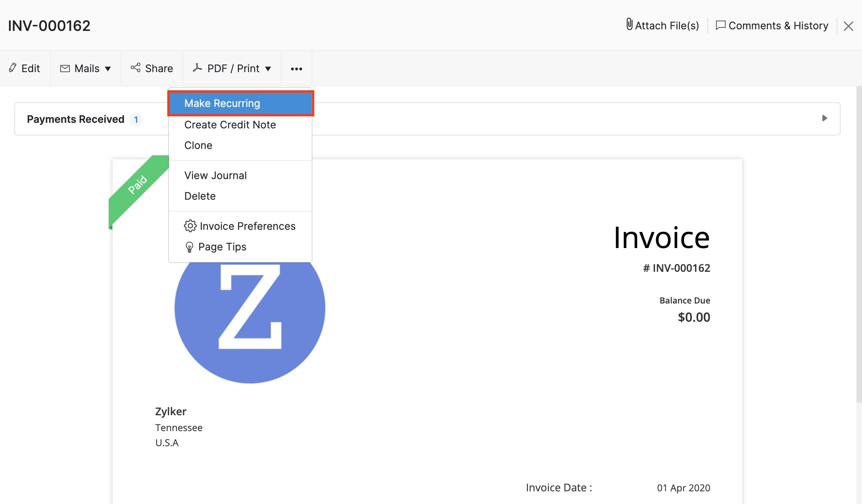Click the $0.00 balance amount
The width and height of the screenshot is (862, 504).
click(x=694, y=317)
